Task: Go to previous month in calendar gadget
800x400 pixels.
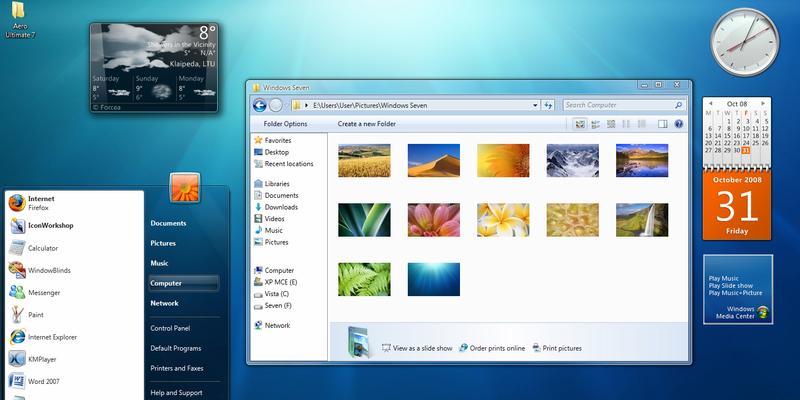Action: (x=710, y=104)
